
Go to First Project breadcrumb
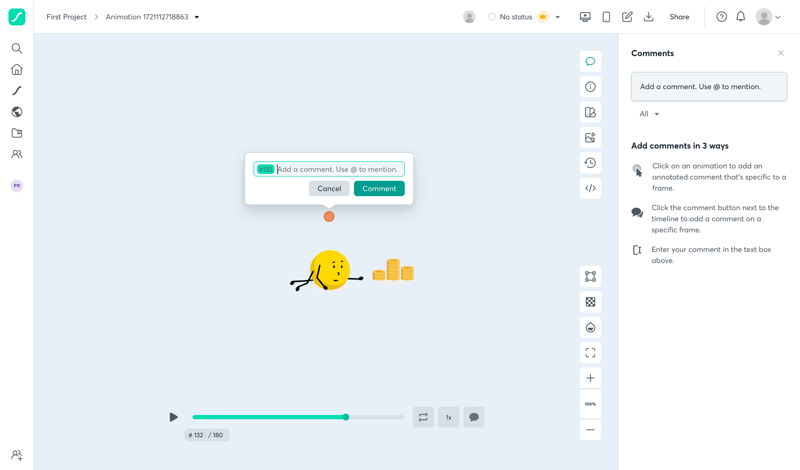pyautogui.click(x=66, y=17)
